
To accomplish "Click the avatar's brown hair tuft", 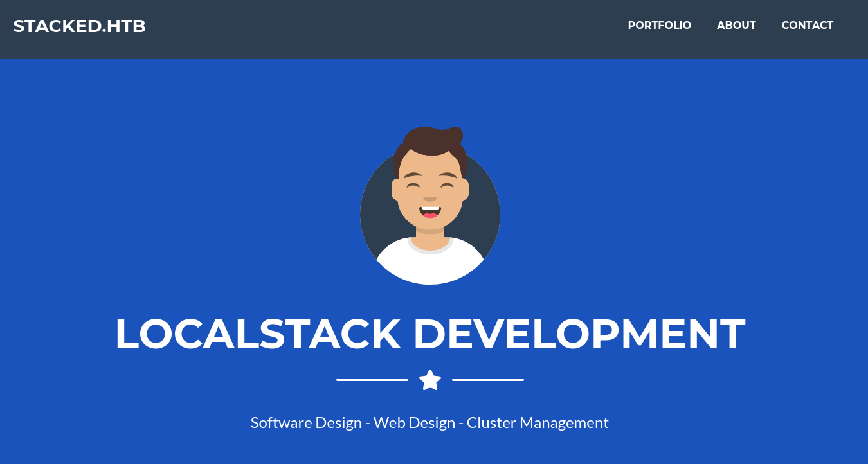I will coord(454,136).
